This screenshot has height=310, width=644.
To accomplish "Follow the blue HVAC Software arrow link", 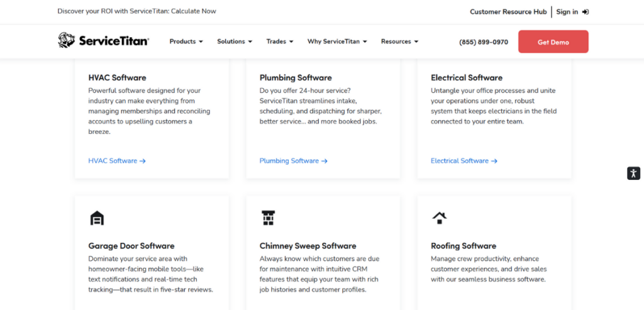I will pos(117,161).
